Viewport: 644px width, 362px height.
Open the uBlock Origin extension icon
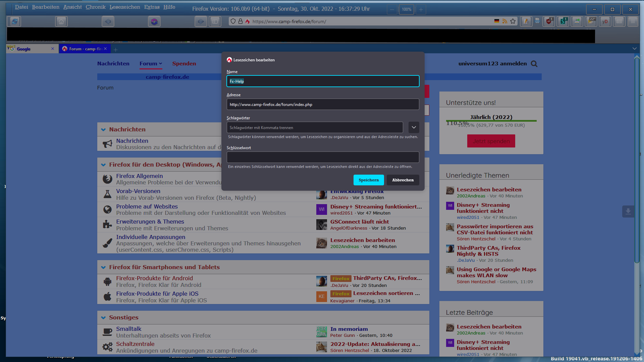(549, 21)
